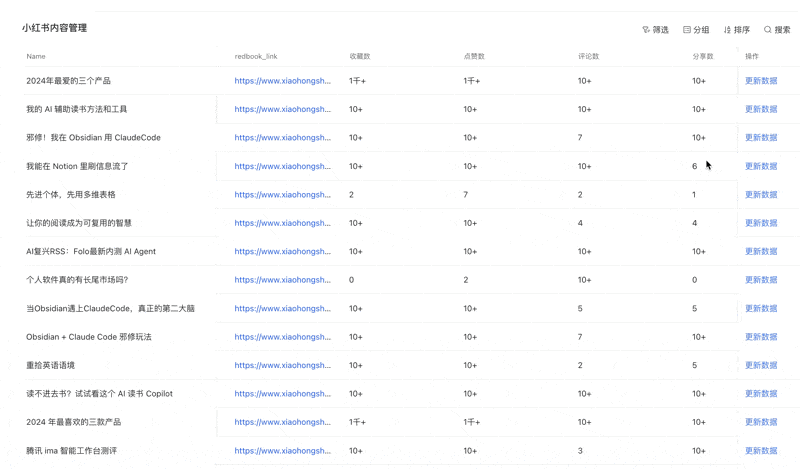Click 更新数据 for 个人软件真的有长尾市场吗？
Image resolution: width=800 pixels, height=469 pixels.
(761, 280)
